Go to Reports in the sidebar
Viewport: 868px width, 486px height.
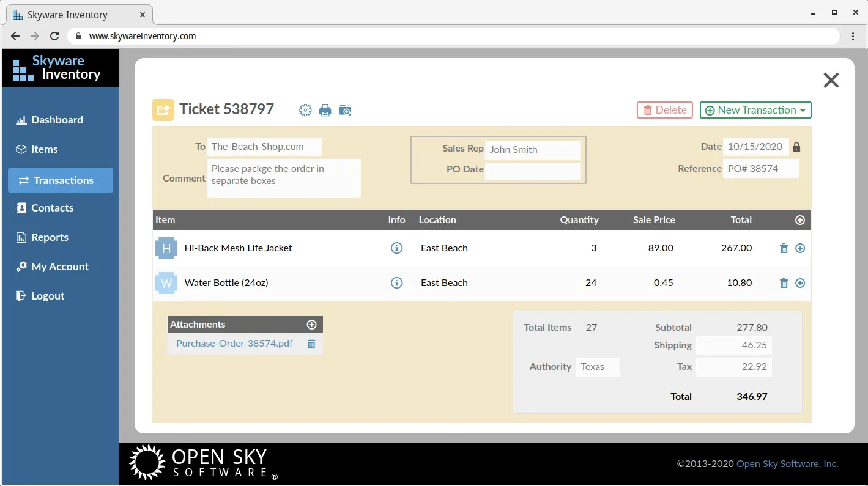[x=50, y=237]
